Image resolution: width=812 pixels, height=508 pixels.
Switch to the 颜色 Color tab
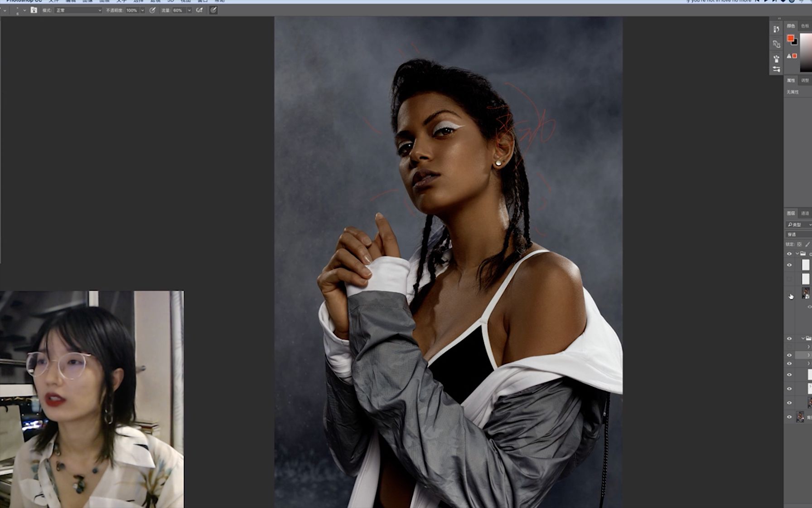click(x=791, y=26)
